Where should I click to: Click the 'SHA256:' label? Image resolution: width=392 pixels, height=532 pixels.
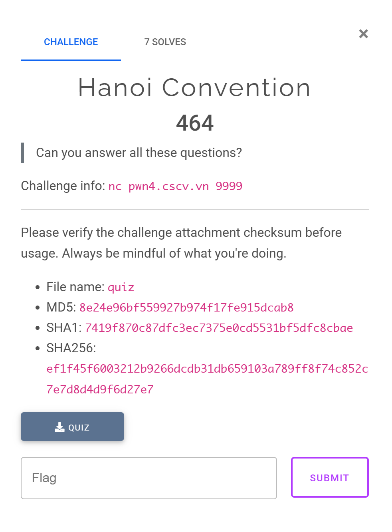coord(71,348)
